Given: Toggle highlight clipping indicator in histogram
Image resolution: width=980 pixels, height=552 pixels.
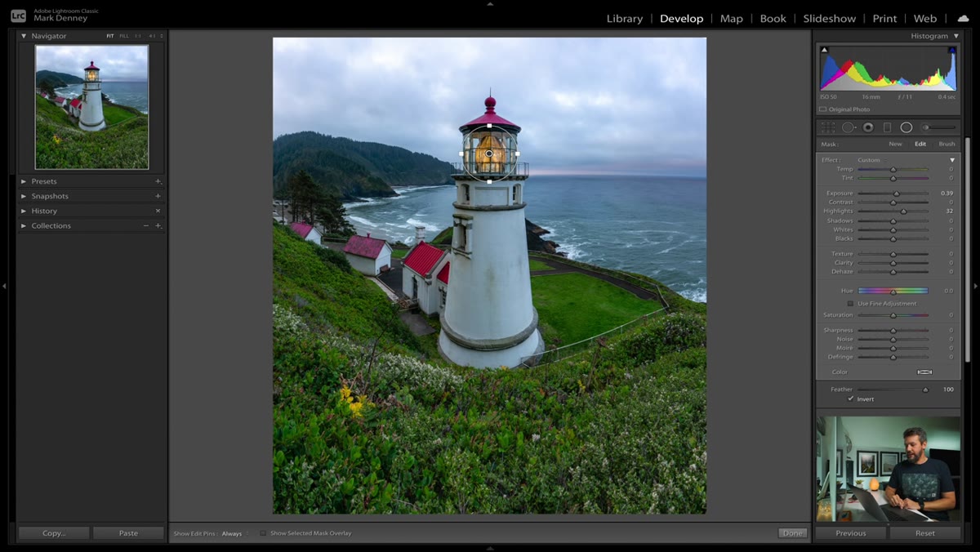Looking at the screenshot, I should click(952, 50).
